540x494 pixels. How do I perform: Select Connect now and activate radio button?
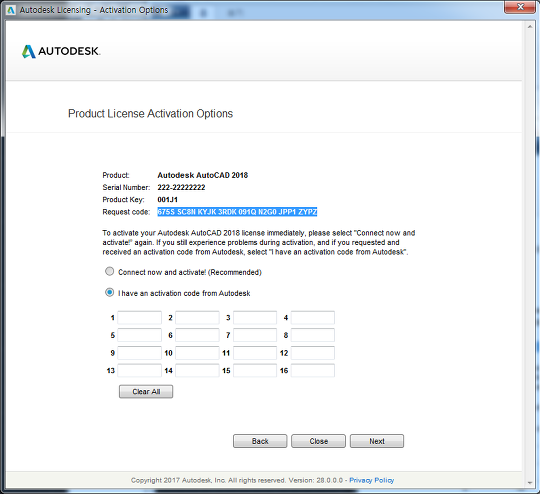110,271
